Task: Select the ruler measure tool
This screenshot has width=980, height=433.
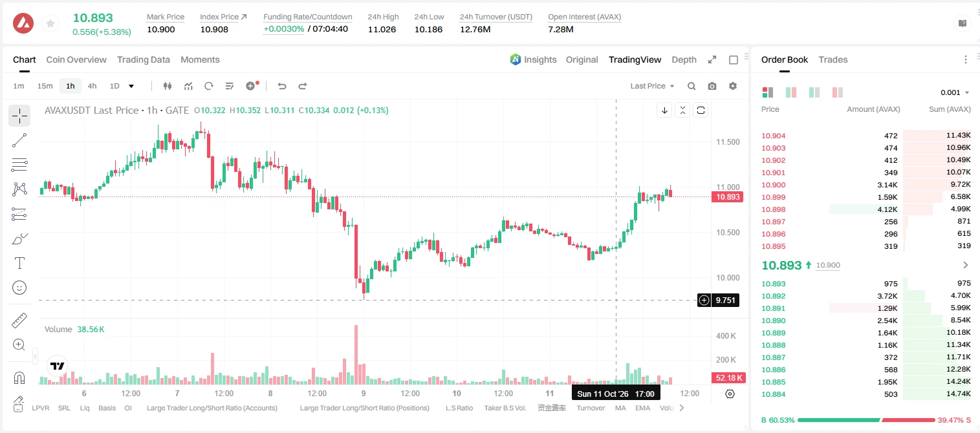Action: coord(19,321)
